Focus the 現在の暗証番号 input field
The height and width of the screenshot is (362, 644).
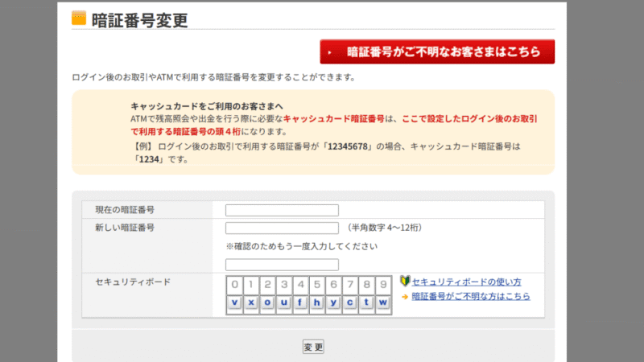coord(282,211)
